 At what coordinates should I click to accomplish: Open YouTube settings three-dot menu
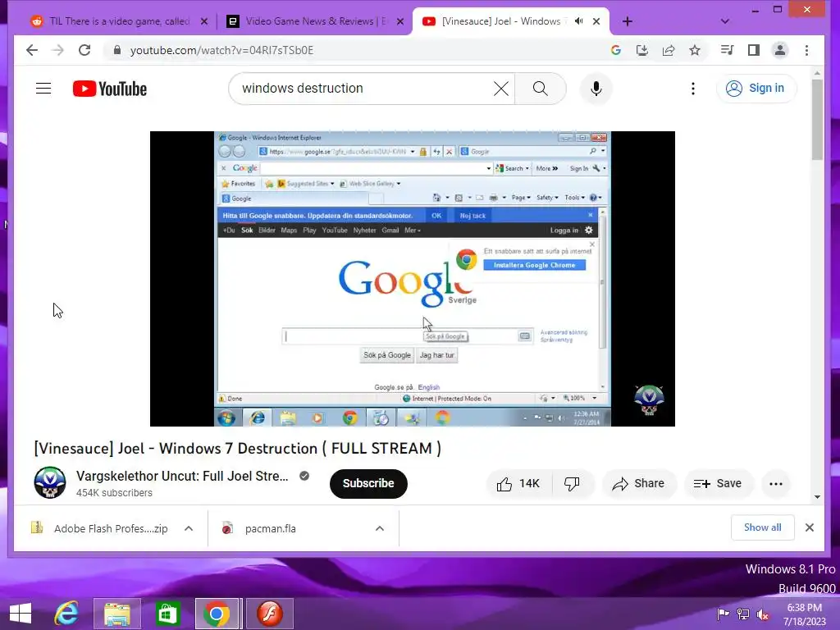[x=693, y=89]
